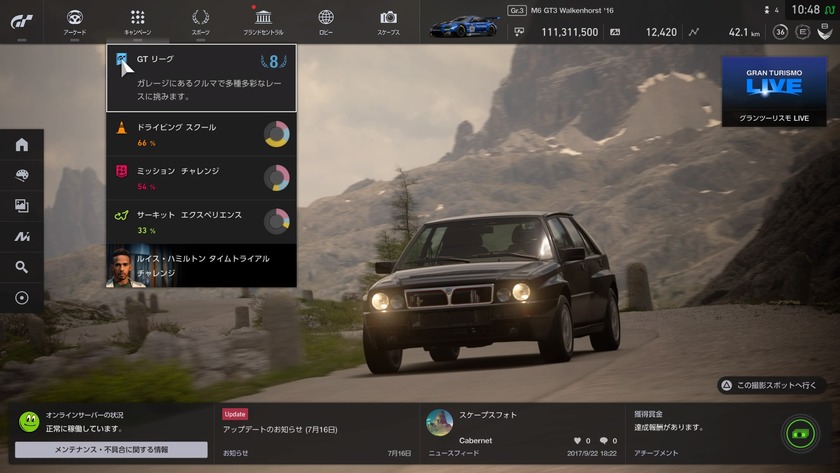This screenshot has width=840, height=473.
Task: Open Gran Turismo LIVE panel
Action: click(x=774, y=92)
